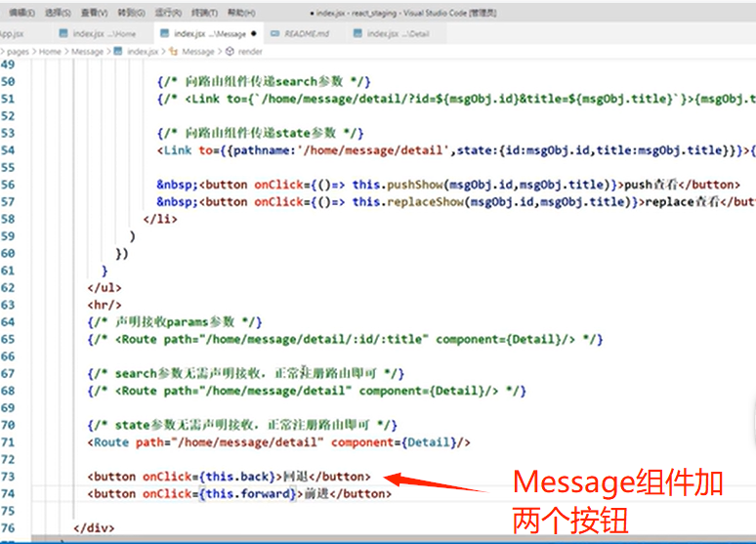Screen dimensions: 756x544
Task: Open the 选择(S) menu
Action: [x=58, y=13]
